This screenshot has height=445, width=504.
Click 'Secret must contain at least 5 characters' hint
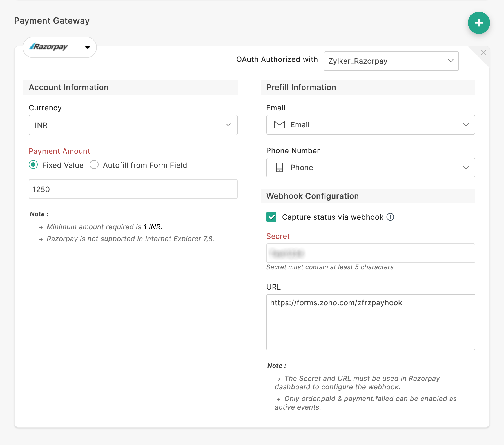click(330, 267)
